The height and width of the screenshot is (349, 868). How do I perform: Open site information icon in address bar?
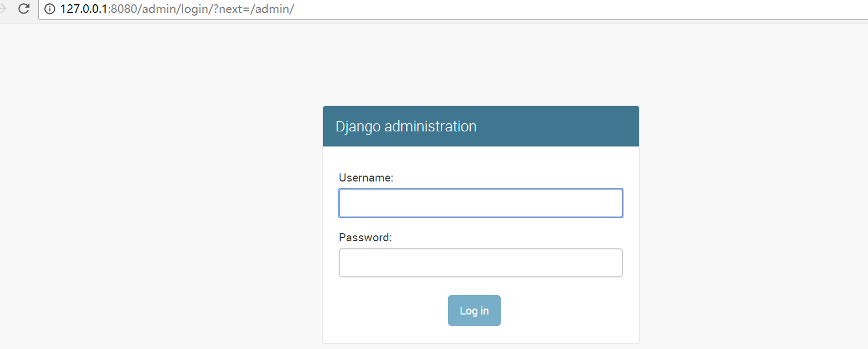tap(50, 9)
